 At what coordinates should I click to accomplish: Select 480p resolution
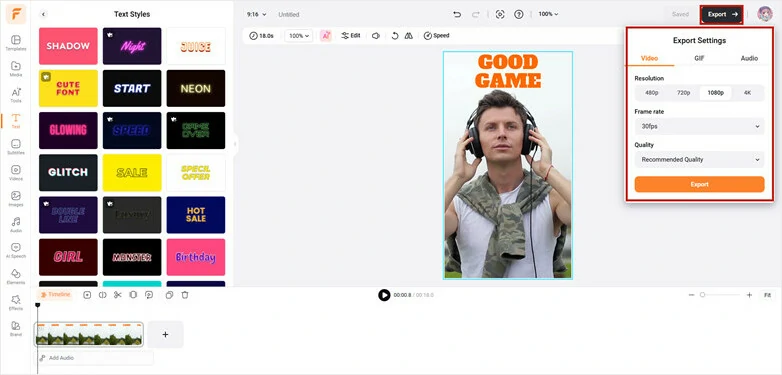pos(651,93)
